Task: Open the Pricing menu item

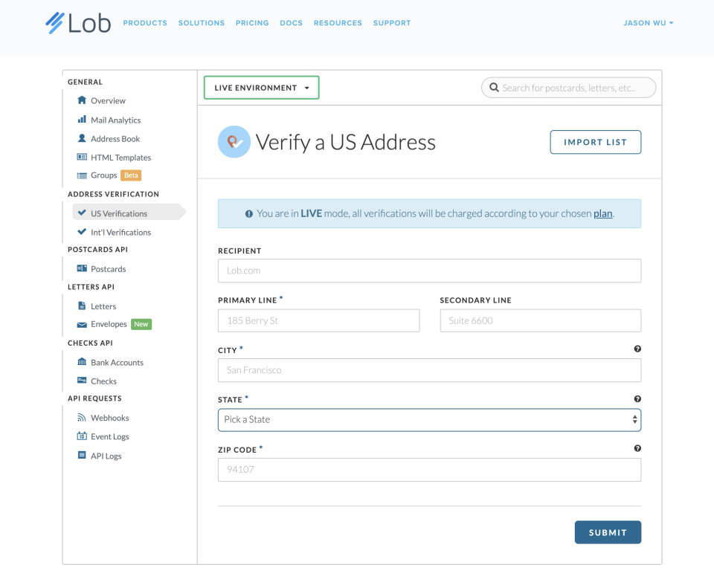Action: tap(252, 23)
